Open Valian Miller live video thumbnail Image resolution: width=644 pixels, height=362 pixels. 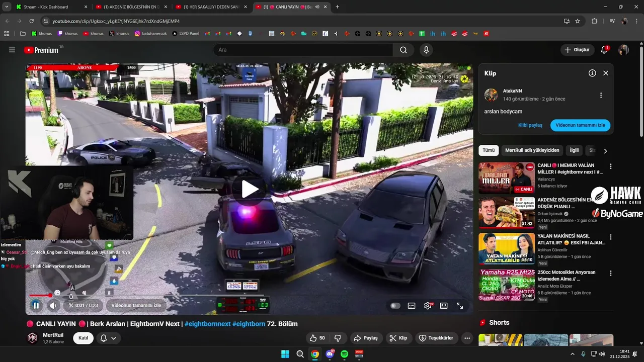(507, 178)
